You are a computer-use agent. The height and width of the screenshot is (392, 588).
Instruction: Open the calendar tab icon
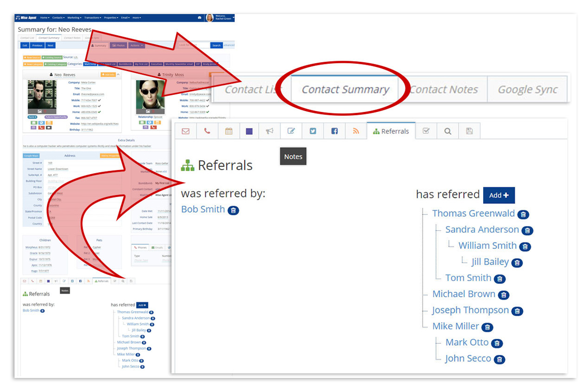(x=229, y=131)
